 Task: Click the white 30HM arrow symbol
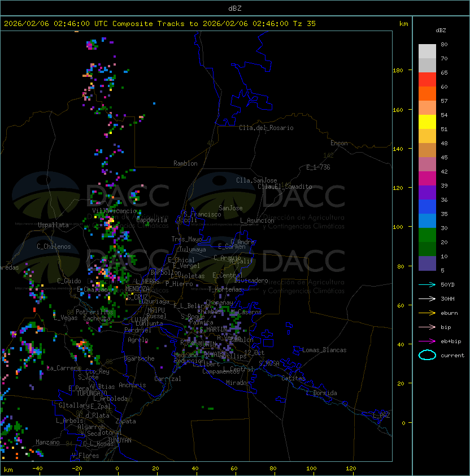427,298
